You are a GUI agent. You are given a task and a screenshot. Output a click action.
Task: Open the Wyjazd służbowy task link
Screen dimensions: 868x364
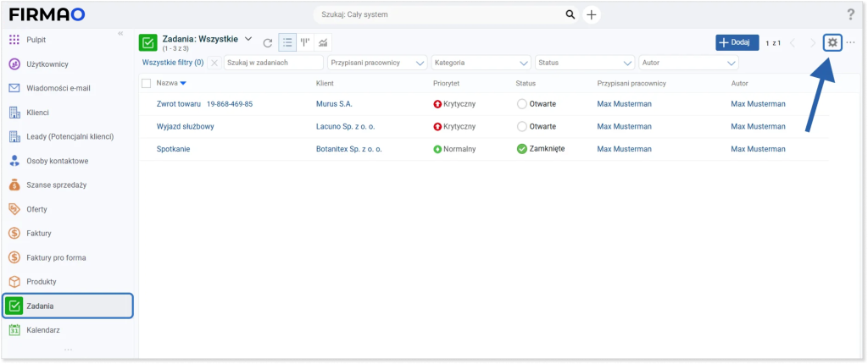click(x=185, y=126)
